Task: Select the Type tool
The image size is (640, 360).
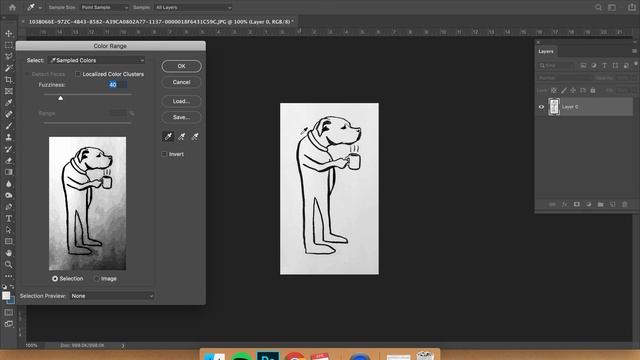Action: [x=9, y=218]
